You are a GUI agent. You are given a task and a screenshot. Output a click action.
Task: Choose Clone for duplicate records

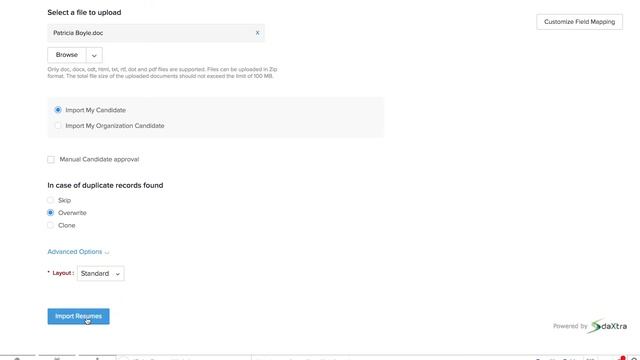50,225
